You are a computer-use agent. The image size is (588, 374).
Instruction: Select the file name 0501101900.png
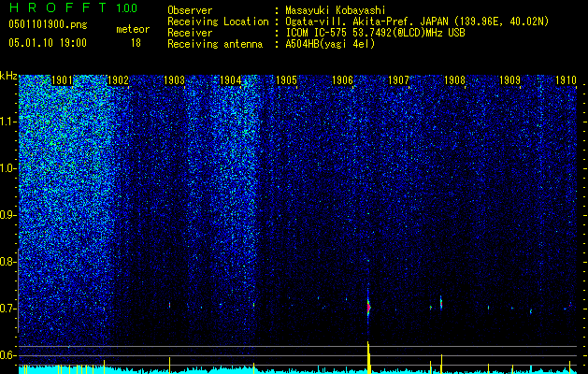click(x=48, y=24)
